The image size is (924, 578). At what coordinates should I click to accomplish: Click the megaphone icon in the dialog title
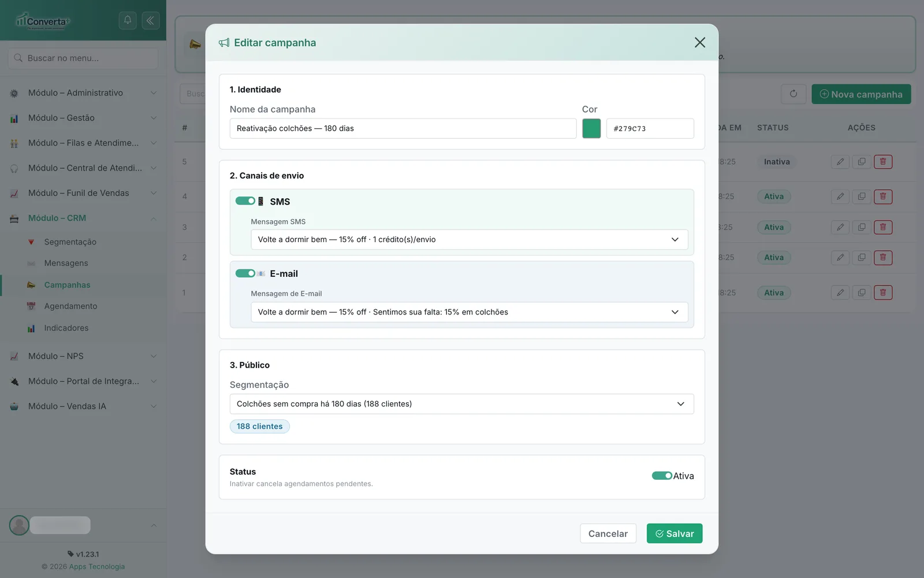pyautogui.click(x=224, y=43)
